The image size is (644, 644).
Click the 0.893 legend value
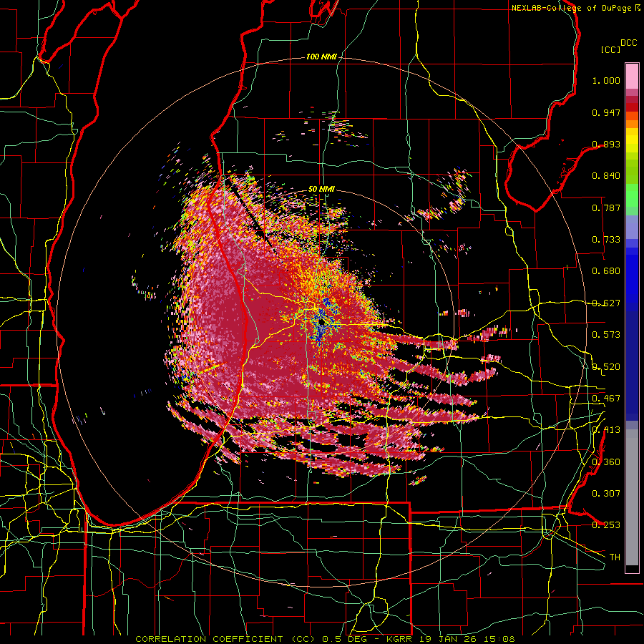coord(606,144)
